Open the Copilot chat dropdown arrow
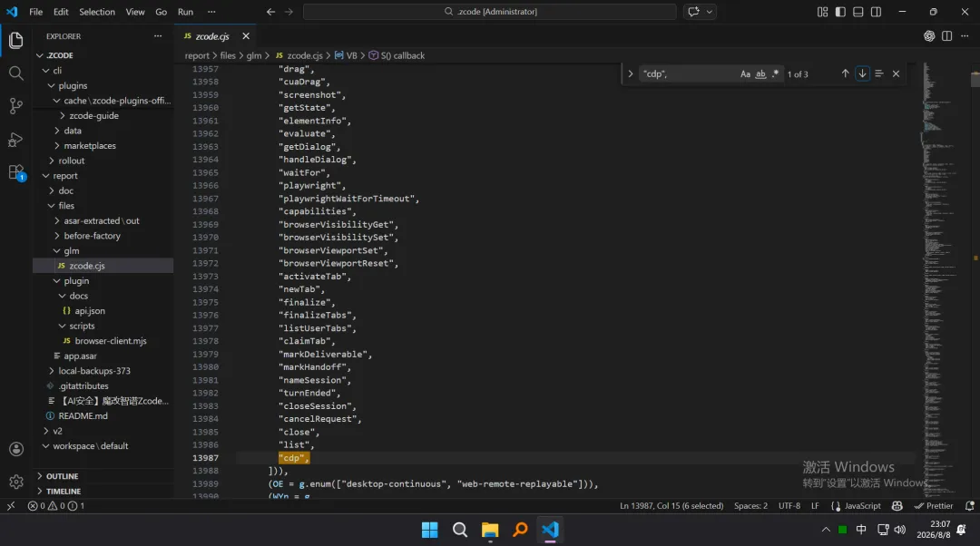Viewport: 980px width, 546px height. tap(710, 11)
